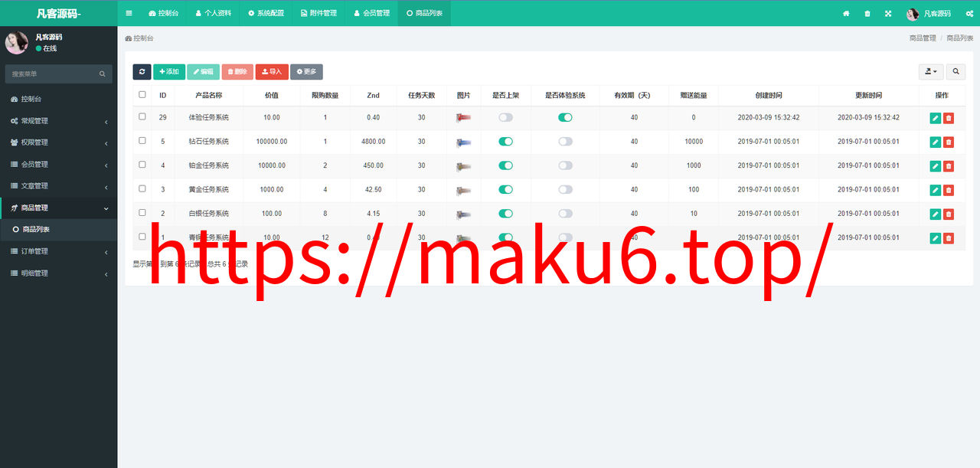This screenshot has height=468, width=980.
Task: Edit row 铂金任务系统 with green pencil icon
Action: (x=936, y=166)
